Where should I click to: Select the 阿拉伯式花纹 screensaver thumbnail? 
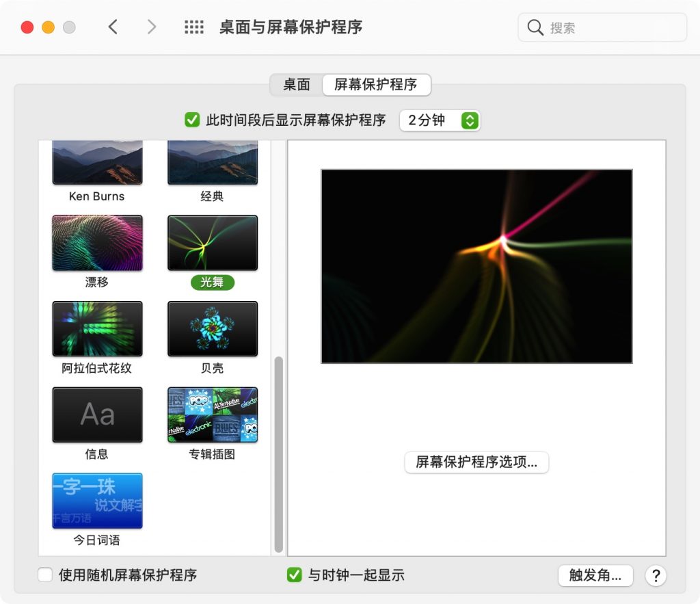(97, 329)
